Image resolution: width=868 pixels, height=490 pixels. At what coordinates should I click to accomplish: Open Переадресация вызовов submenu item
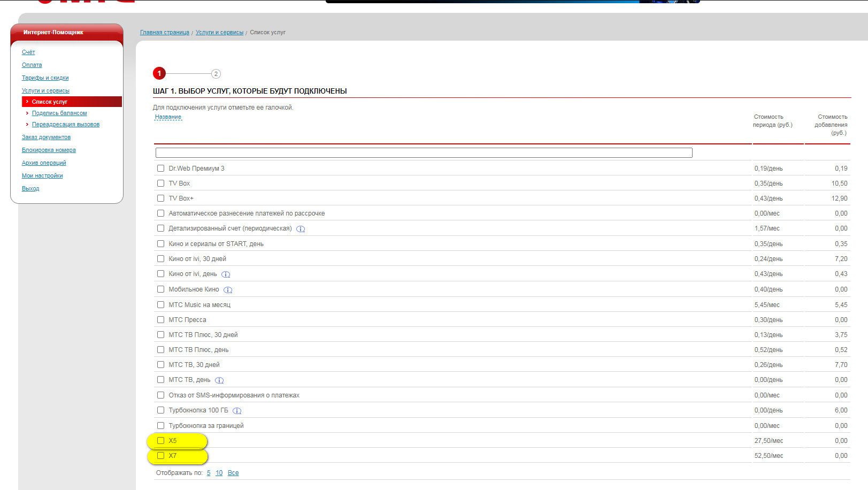tap(65, 124)
